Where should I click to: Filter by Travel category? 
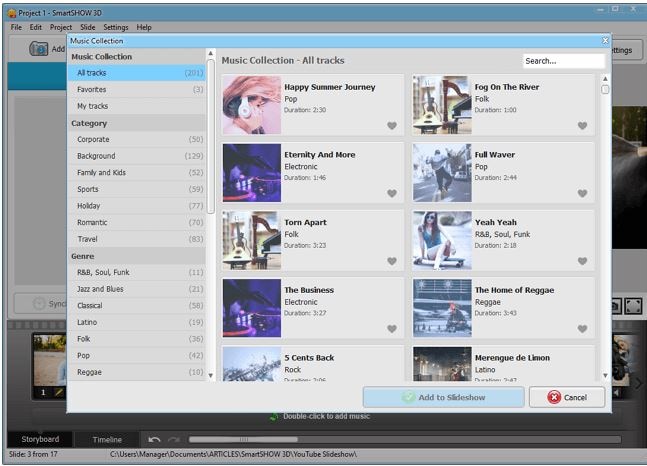pos(137,239)
